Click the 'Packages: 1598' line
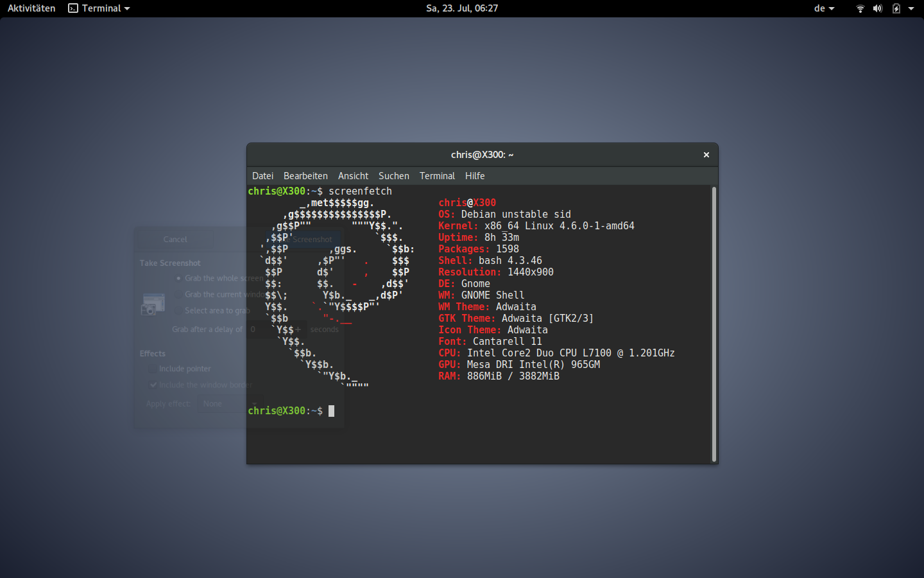924x578 pixels. [x=479, y=249]
